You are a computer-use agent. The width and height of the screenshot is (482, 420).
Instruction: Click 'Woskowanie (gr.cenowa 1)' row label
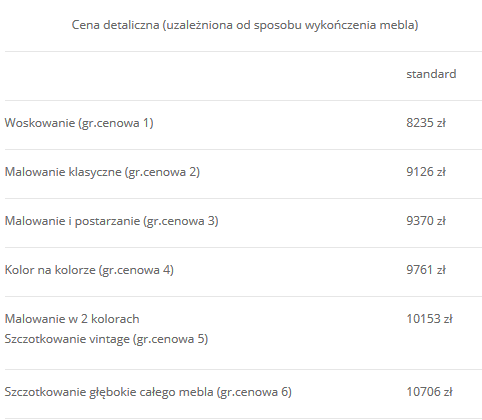point(79,123)
